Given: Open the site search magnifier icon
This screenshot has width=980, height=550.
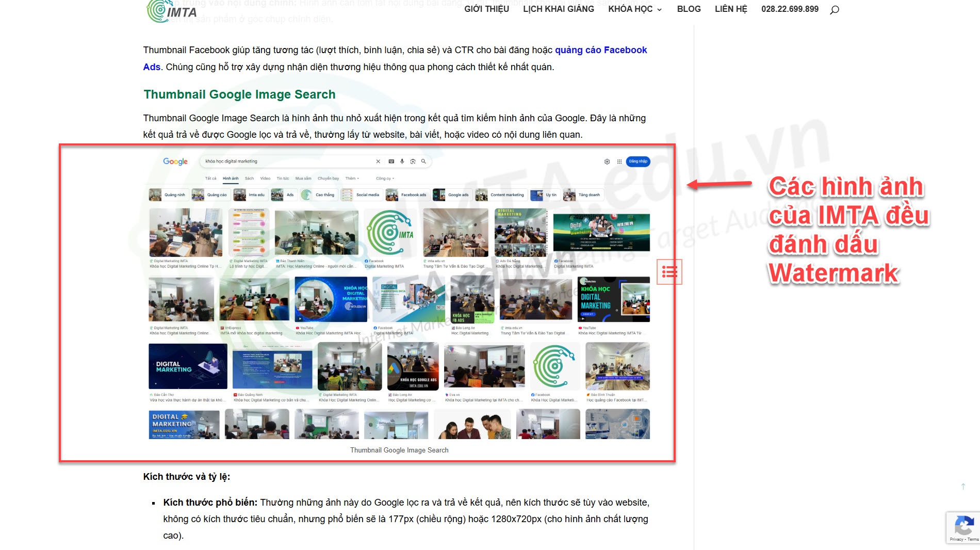Looking at the screenshot, I should [x=834, y=10].
